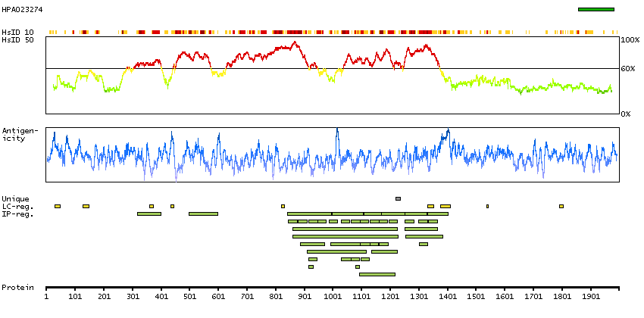Click the bottommost IP-reg. green bar
The width and height of the screenshot is (644, 318).
tap(377, 274)
